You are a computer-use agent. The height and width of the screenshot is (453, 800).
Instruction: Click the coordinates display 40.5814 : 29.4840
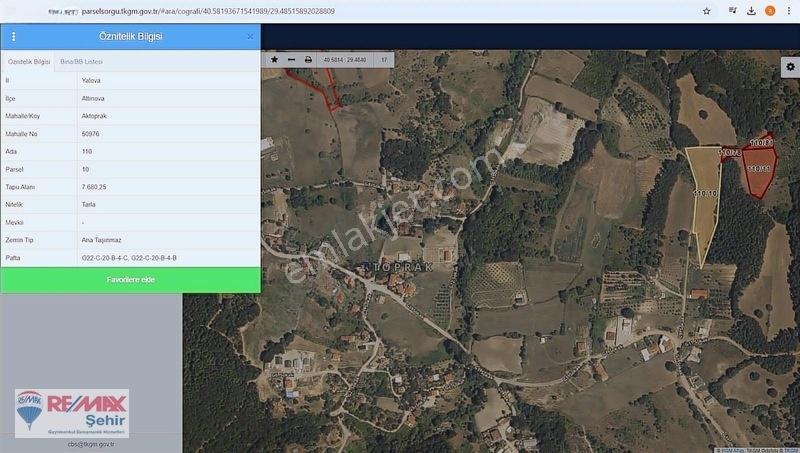click(x=345, y=60)
